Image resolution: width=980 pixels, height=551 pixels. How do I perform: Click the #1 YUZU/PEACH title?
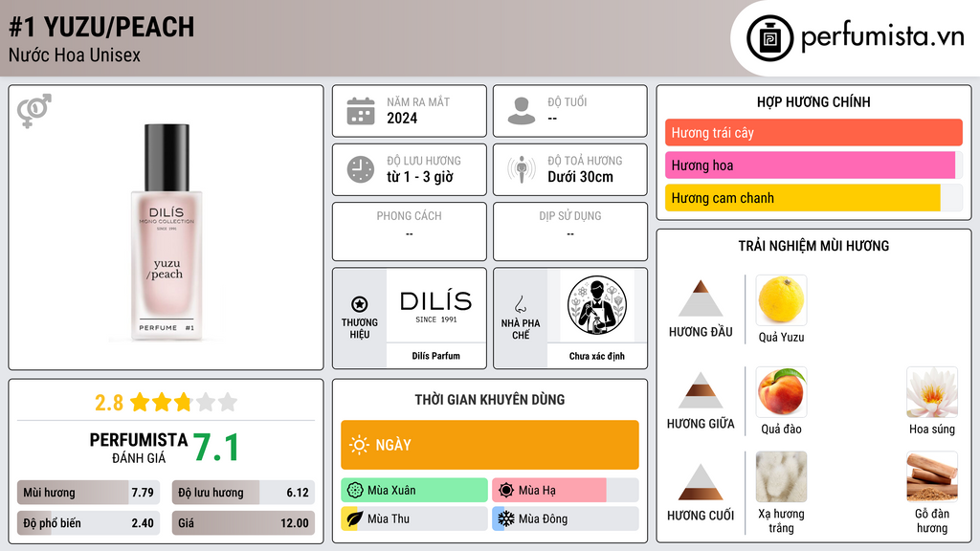click(101, 27)
